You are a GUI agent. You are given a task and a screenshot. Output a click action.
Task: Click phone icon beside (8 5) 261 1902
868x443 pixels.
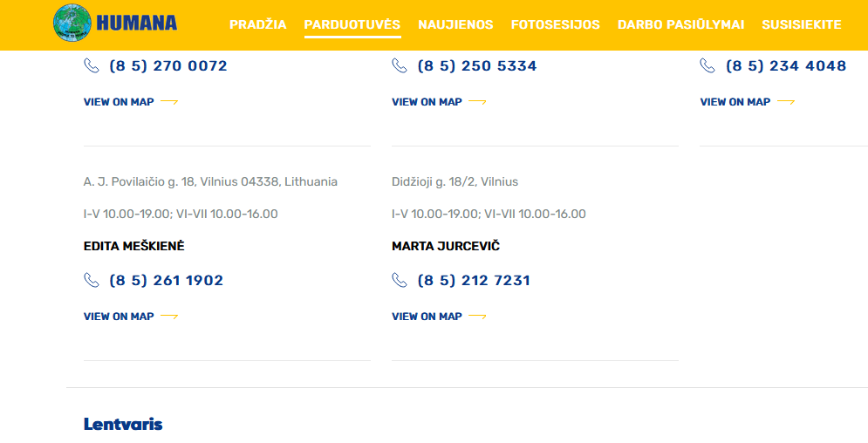(x=92, y=280)
